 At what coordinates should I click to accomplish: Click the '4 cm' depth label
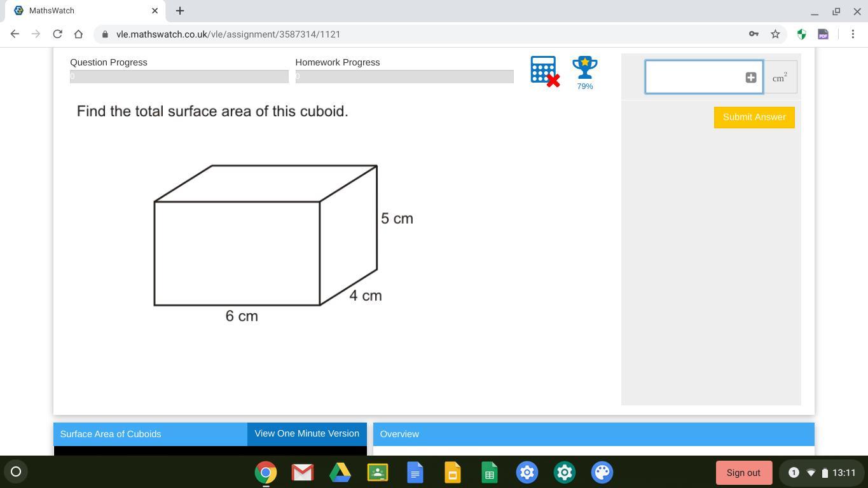366,295
